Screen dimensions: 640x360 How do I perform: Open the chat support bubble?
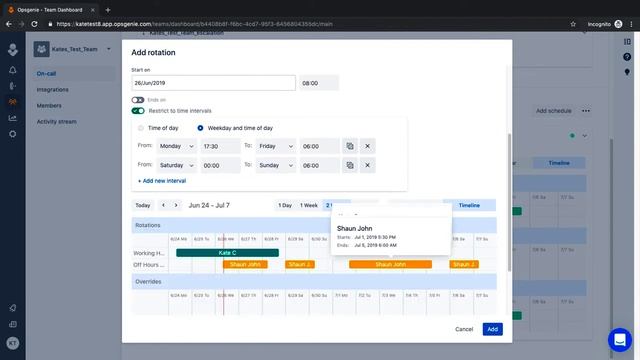[620, 340]
